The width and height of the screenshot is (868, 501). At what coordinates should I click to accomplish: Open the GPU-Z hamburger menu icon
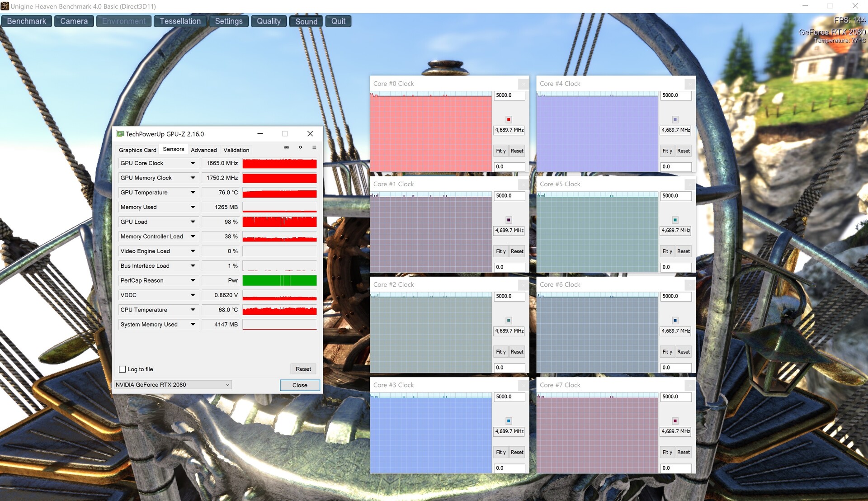(x=314, y=147)
